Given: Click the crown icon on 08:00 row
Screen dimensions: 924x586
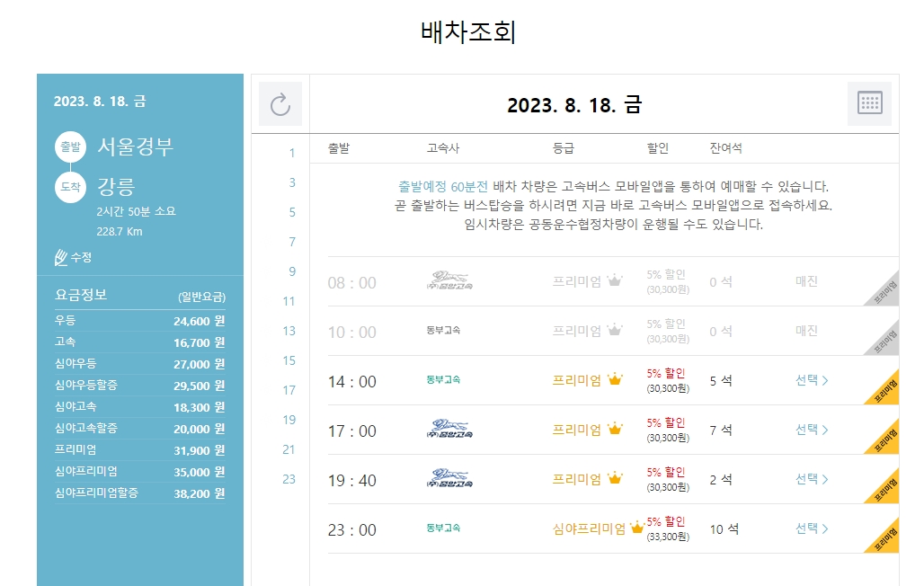Looking at the screenshot, I should point(615,280).
